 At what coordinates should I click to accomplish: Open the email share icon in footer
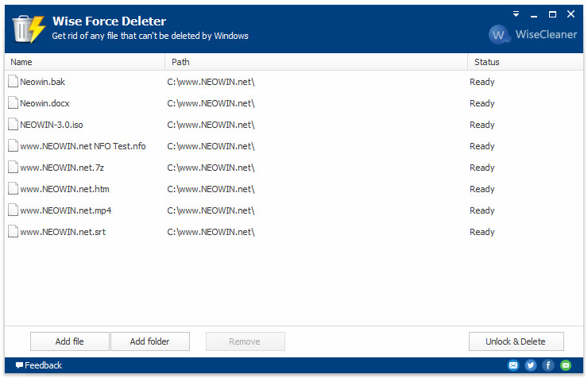(513, 364)
